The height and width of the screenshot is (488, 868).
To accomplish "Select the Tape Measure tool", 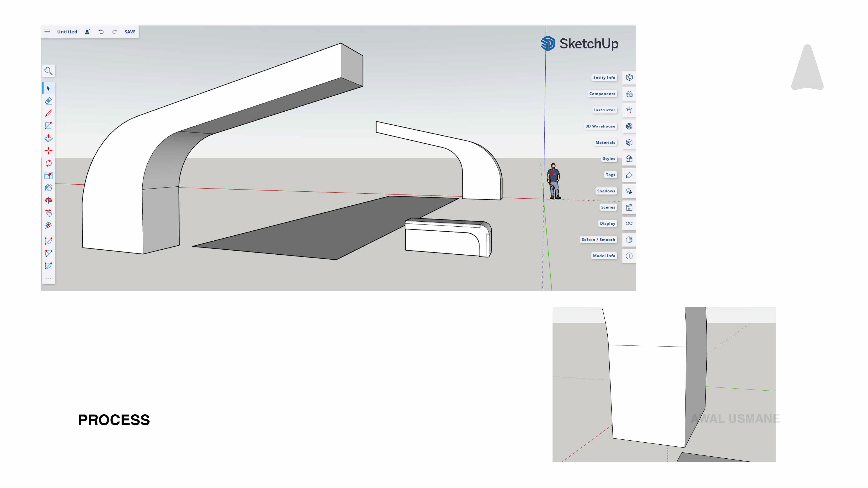I will tap(48, 225).
